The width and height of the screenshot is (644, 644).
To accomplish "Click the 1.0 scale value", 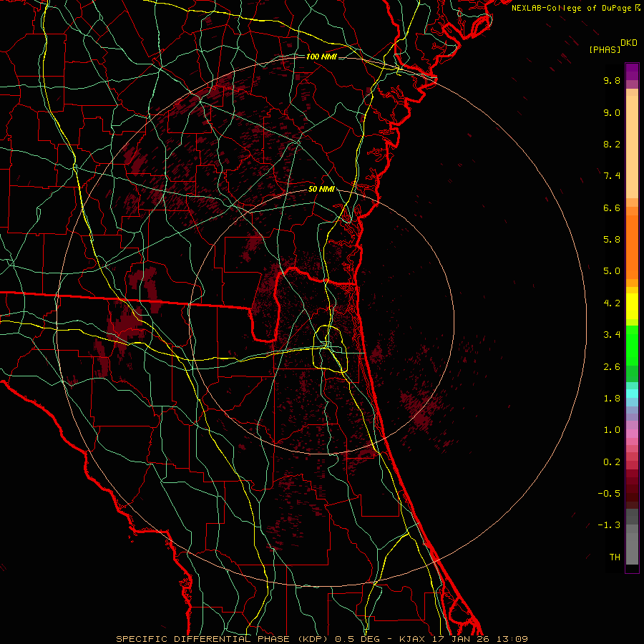I will tap(612, 430).
